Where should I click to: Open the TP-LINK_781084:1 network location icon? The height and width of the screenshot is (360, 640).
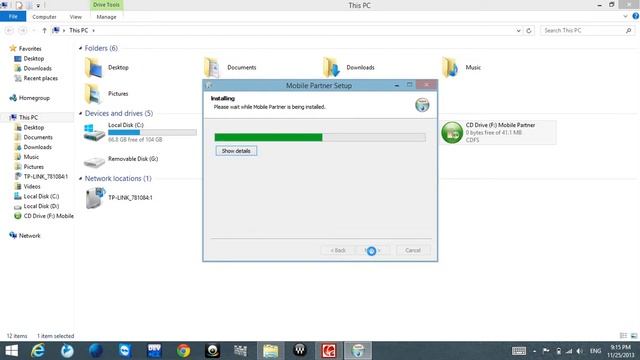click(x=95, y=198)
